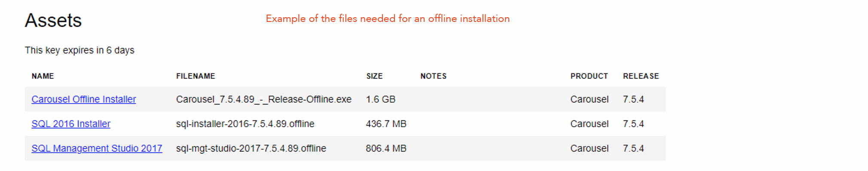
Task: Download the SQL 2016 Installer
Action: click(71, 124)
